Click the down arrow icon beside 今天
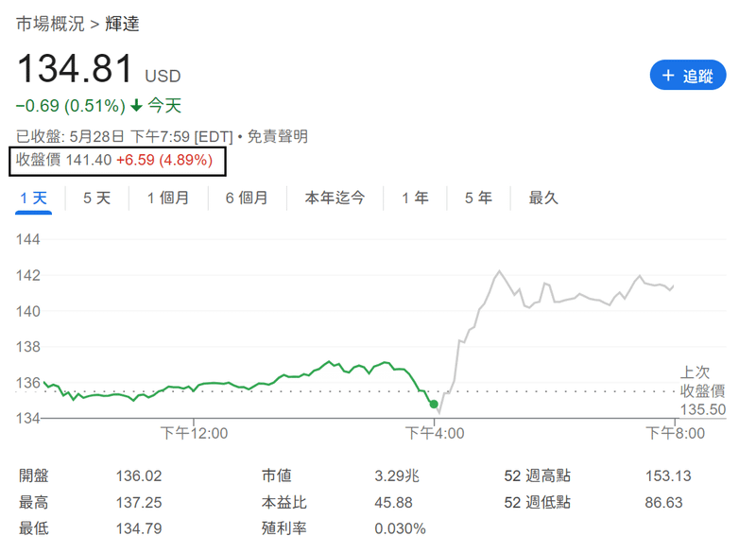Viewport: 756px width, 553px height. coord(136,105)
